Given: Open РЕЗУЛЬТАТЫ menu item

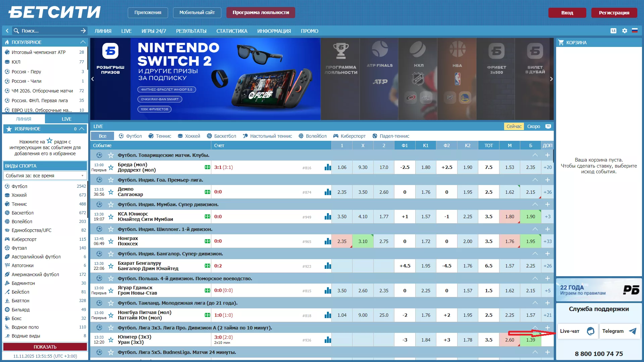Looking at the screenshot, I should (191, 31).
